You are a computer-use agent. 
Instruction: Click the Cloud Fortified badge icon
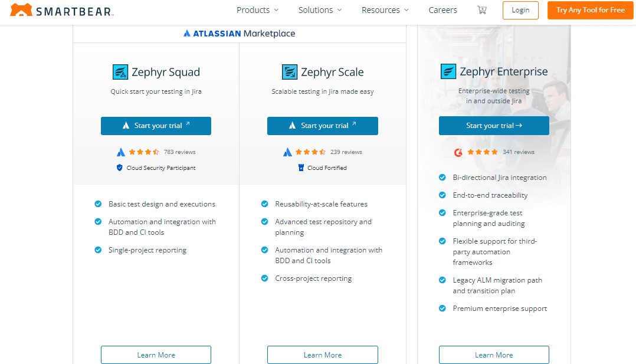[x=301, y=168]
